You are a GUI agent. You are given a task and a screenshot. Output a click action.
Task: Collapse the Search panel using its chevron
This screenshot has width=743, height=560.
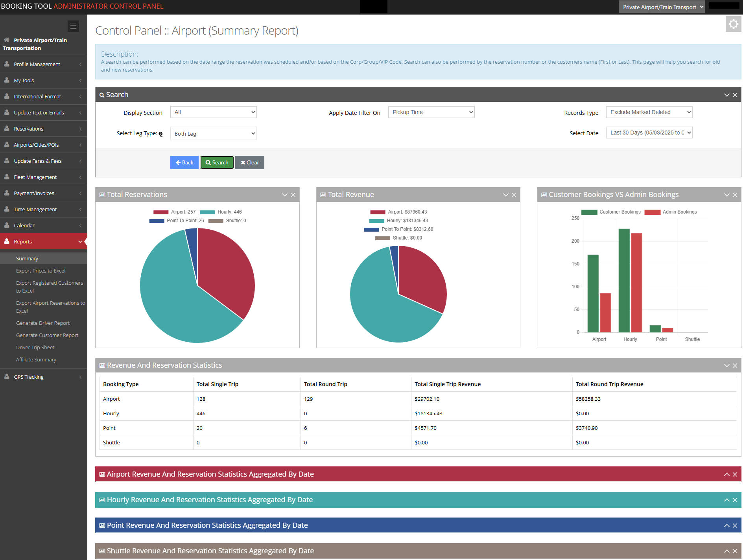[726, 94]
